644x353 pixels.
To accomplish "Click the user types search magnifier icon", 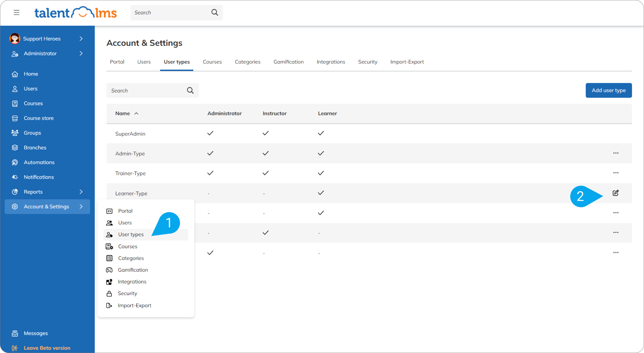I will (x=190, y=90).
